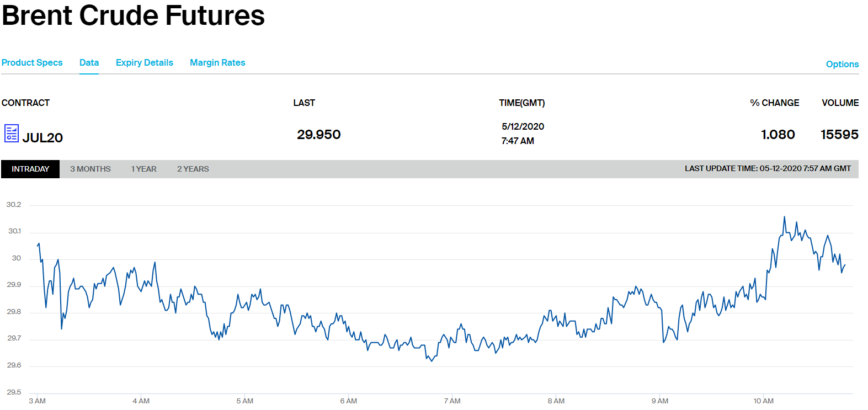Image resolution: width=868 pixels, height=410 pixels.
Task: Click the 8 AM x-axis label
Action: pos(556,401)
